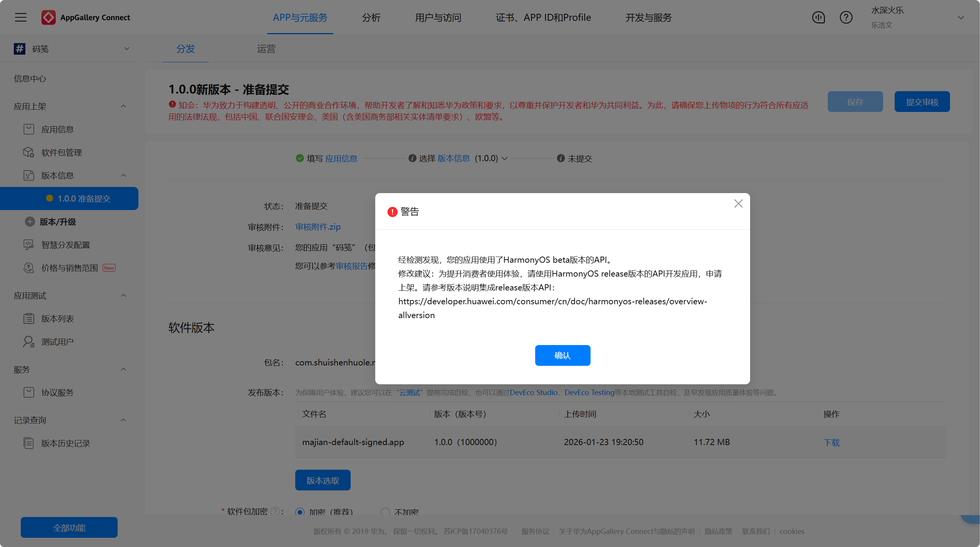980x547 pixels.
Task: Click the 智慧分发配置 sidebar icon
Action: (x=29, y=245)
